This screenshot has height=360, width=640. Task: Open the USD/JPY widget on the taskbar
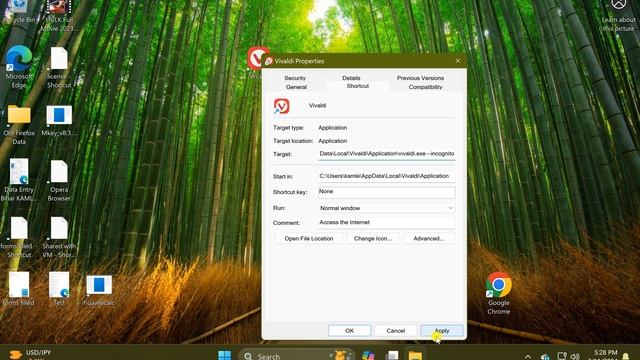pyautogui.click(x=31, y=354)
